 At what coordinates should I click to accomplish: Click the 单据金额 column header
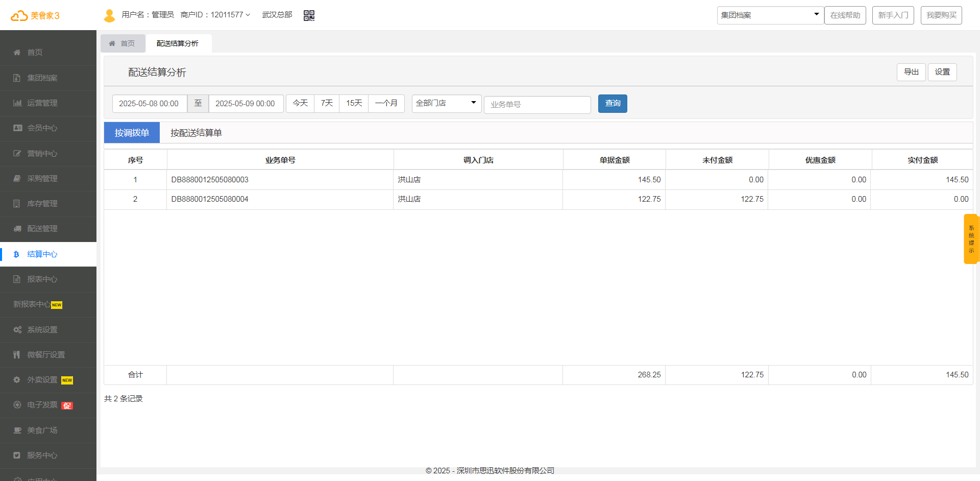coord(615,160)
